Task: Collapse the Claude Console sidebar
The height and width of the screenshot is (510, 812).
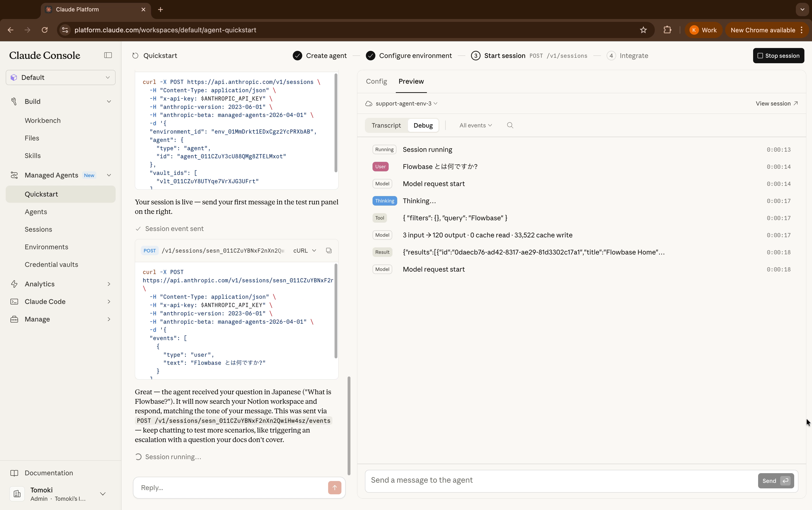Action: click(108, 55)
